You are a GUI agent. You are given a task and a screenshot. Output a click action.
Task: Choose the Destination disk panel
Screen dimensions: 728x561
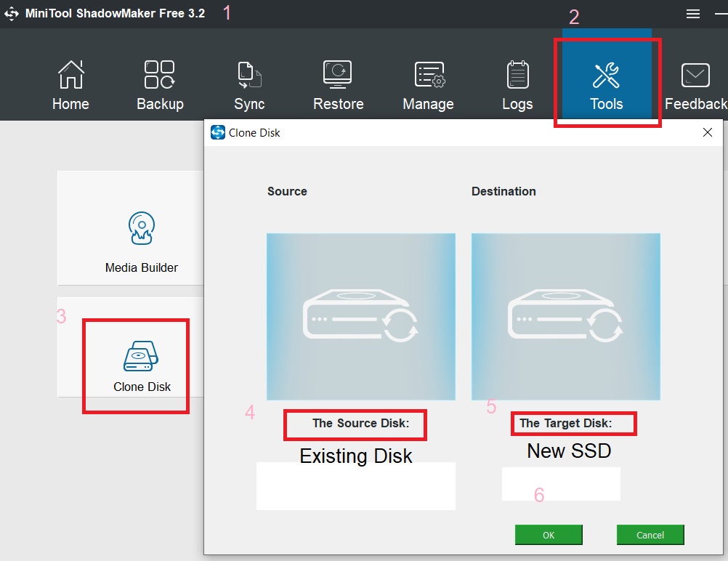coord(565,317)
